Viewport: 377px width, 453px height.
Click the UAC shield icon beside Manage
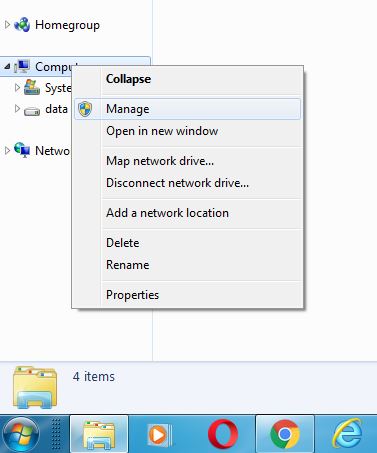tap(85, 109)
